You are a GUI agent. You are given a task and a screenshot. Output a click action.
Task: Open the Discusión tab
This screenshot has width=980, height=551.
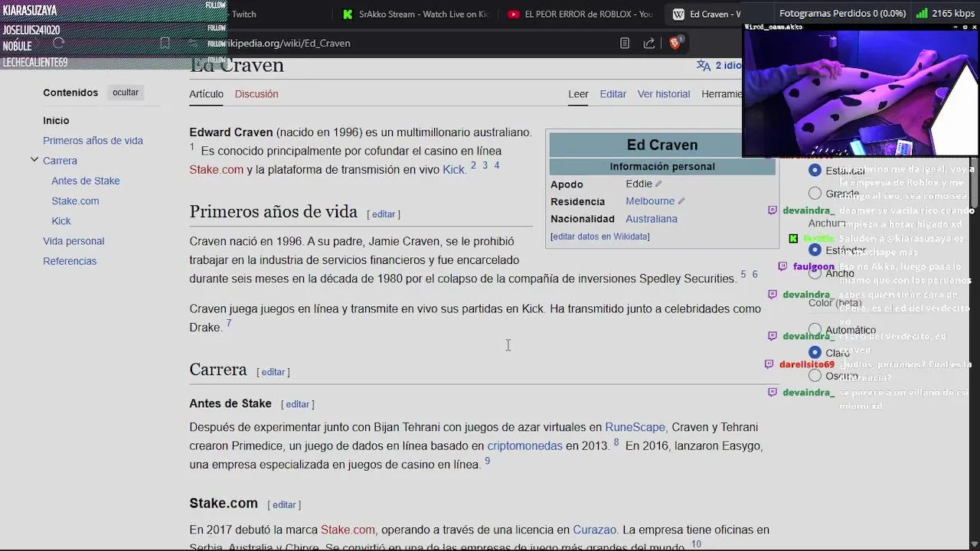(x=256, y=94)
